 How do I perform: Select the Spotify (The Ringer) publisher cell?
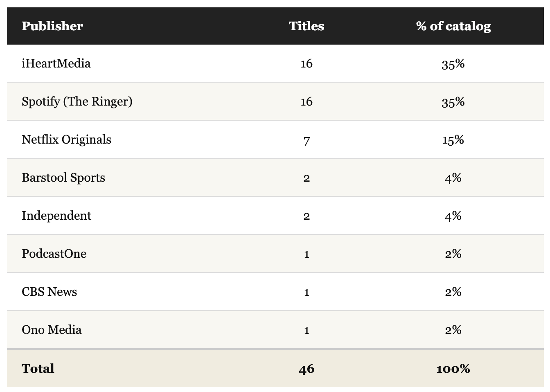coord(77,101)
